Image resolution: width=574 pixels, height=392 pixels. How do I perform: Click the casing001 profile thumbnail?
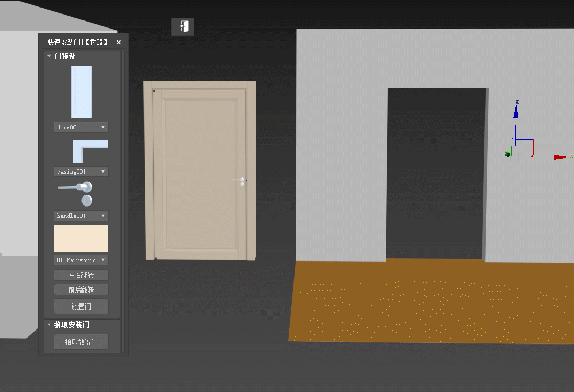(91, 152)
